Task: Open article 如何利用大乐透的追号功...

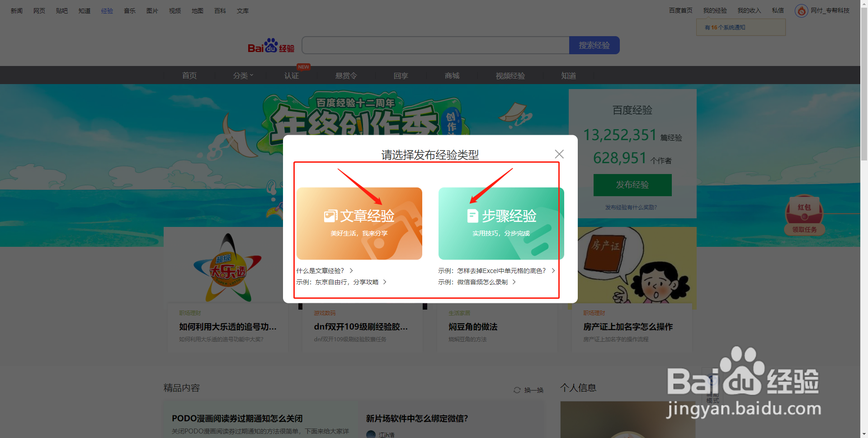Action: tap(228, 327)
